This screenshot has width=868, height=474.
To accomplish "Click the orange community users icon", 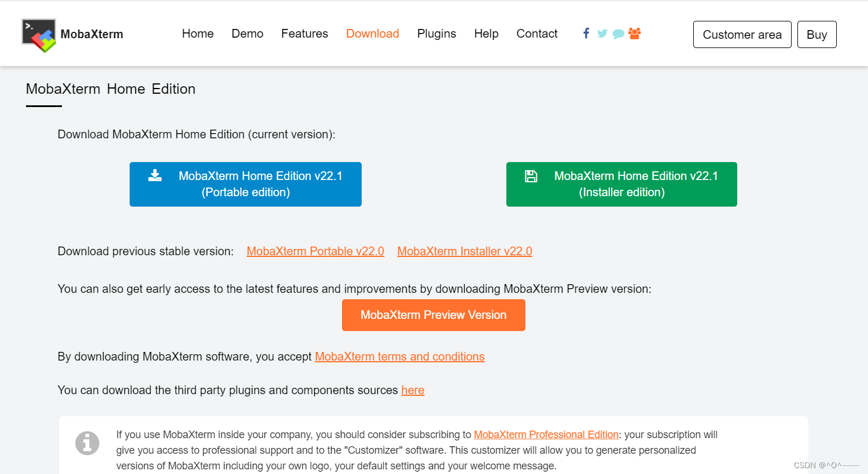I will [x=634, y=34].
